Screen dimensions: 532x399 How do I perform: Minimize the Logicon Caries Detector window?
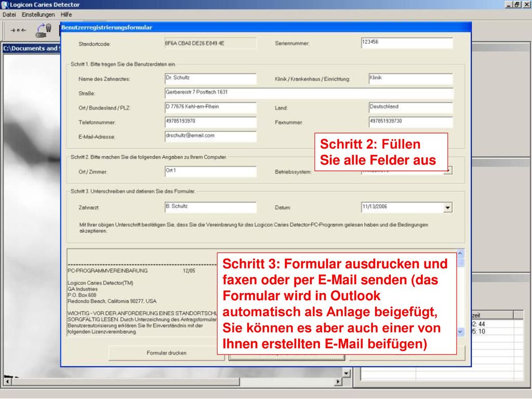tap(509, 4)
